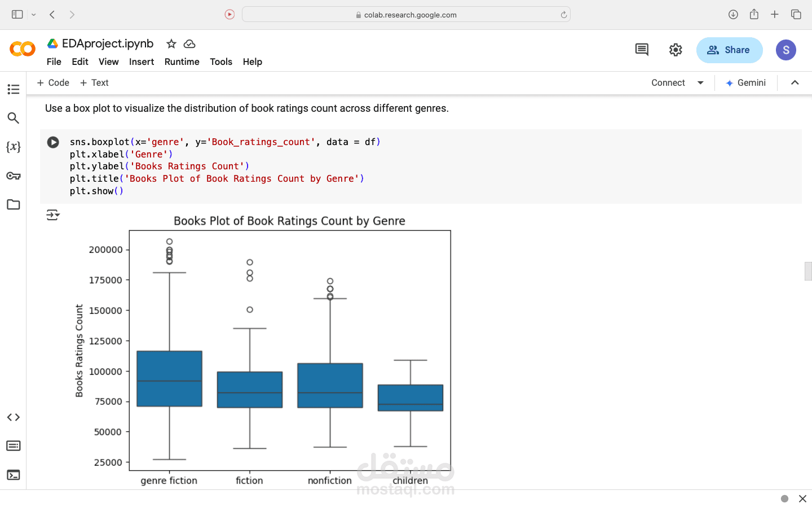Add a new Code cell

pos(53,83)
